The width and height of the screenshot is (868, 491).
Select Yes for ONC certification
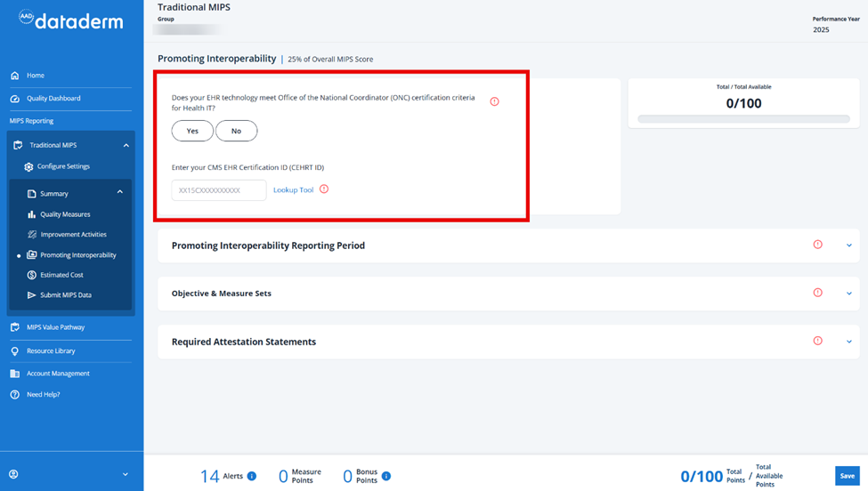(192, 131)
